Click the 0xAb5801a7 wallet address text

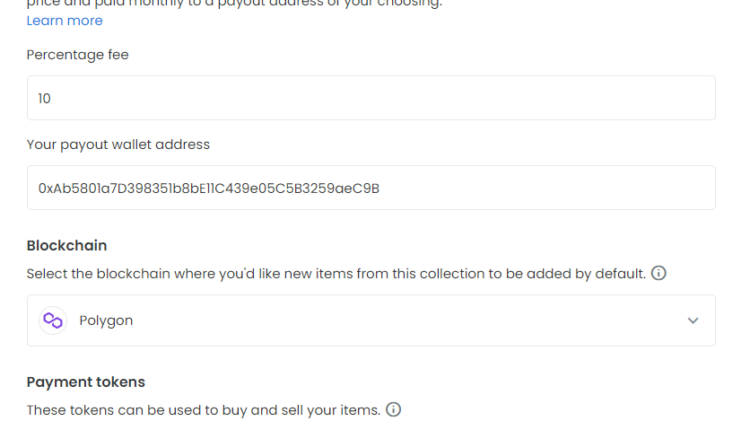tap(208, 188)
